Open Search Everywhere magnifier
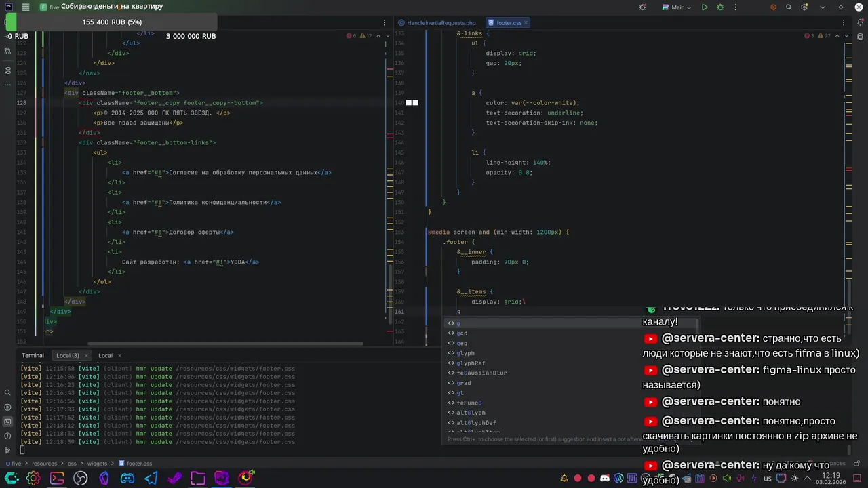The height and width of the screenshot is (488, 868). pyautogui.click(x=789, y=7)
